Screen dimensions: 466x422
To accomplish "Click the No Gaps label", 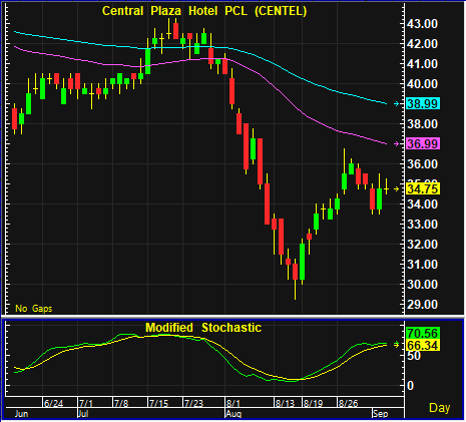I will click(34, 309).
